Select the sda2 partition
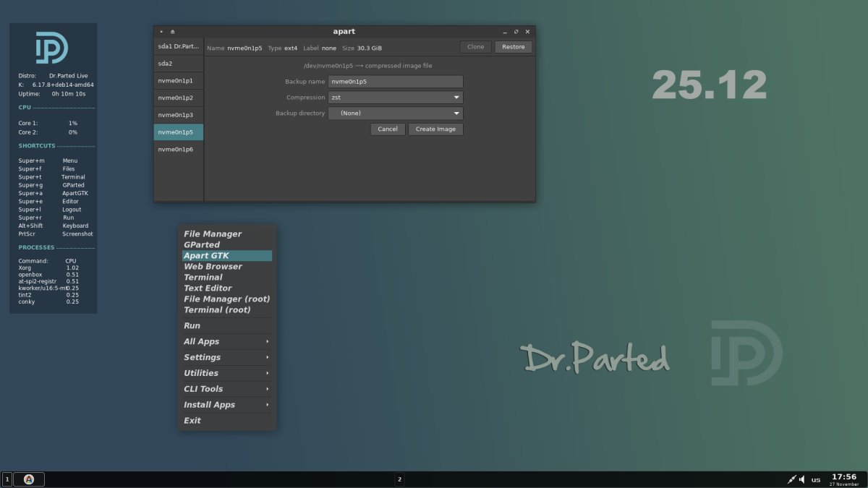The height and width of the screenshot is (488, 868). point(179,64)
